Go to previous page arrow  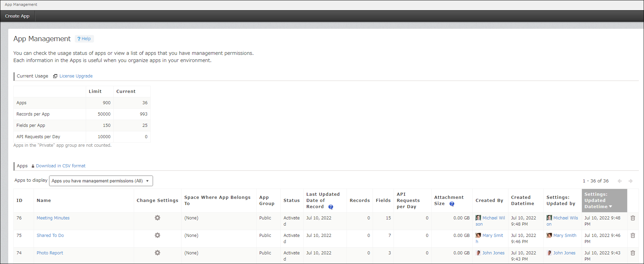pos(620,181)
